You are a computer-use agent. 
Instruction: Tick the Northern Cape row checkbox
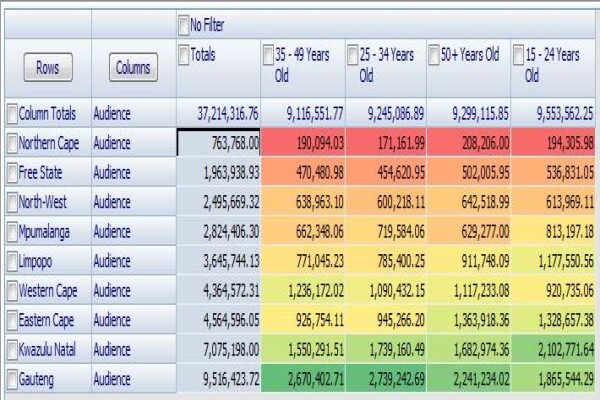point(12,143)
